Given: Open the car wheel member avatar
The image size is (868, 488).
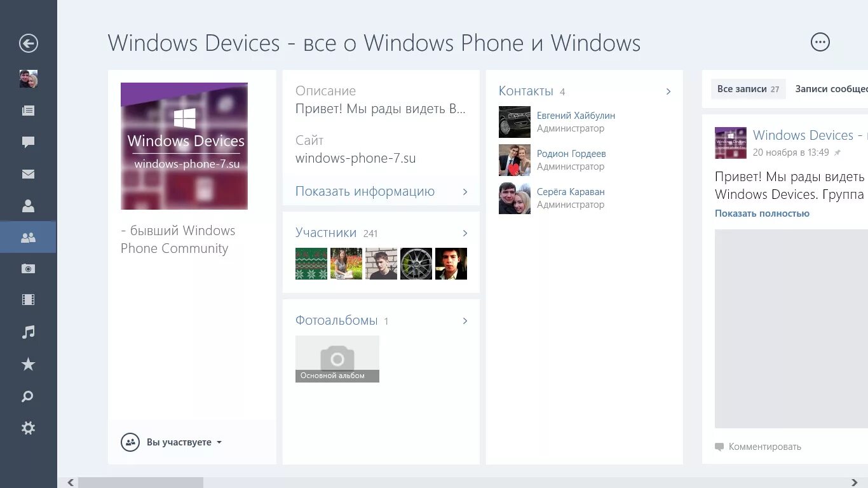Looking at the screenshot, I should 416,264.
